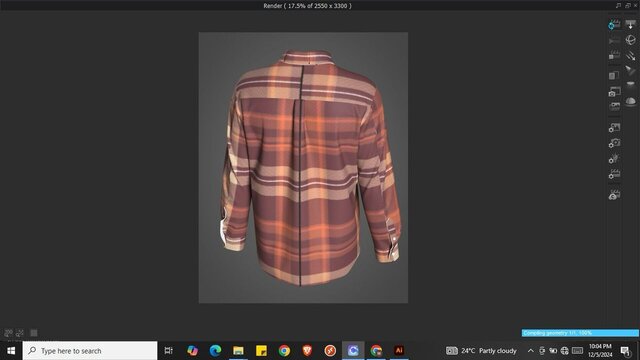Add directional light with diagonal arrows icon
Screen dimensions: 640x360
631,55
